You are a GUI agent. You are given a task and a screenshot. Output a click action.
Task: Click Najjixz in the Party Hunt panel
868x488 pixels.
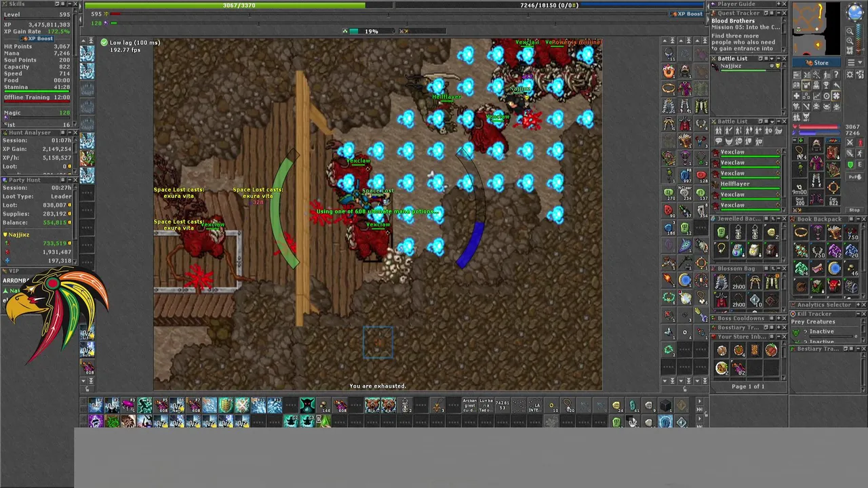click(x=19, y=235)
